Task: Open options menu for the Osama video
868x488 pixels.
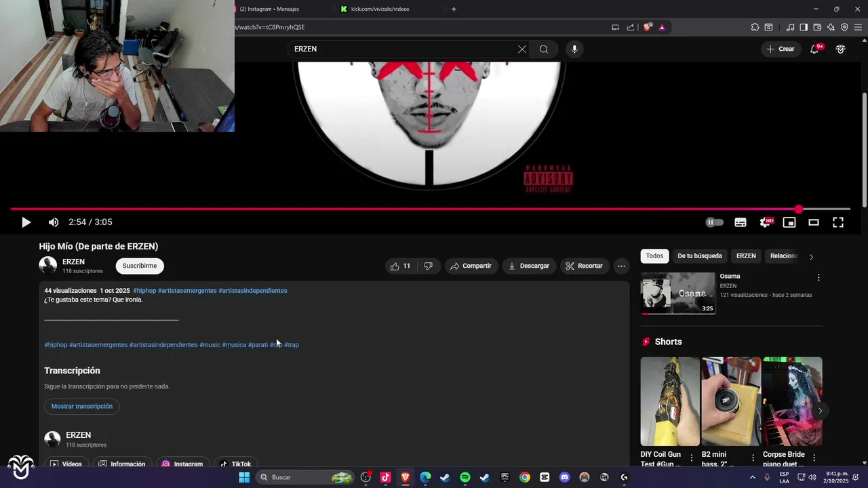Action: 818,278
